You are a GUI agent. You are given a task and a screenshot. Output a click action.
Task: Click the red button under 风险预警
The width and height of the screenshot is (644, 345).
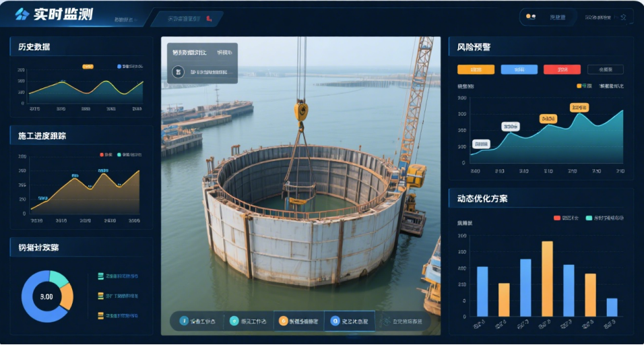(x=562, y=69)
